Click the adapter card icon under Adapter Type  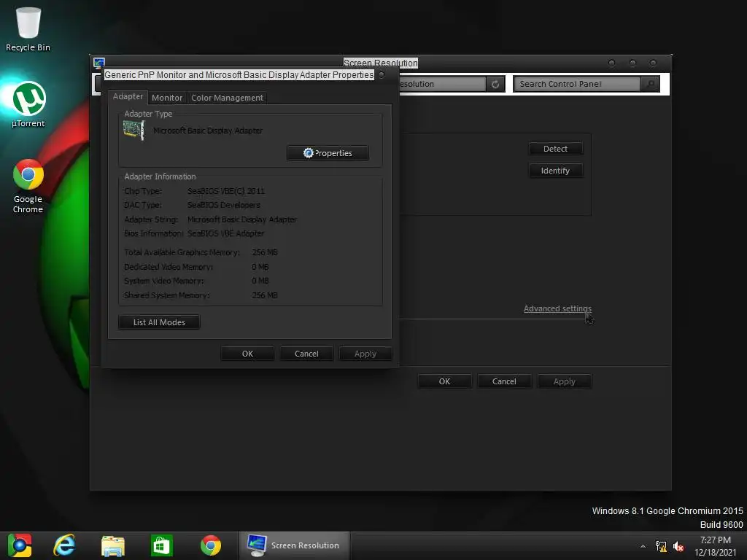tap(133, 130)
